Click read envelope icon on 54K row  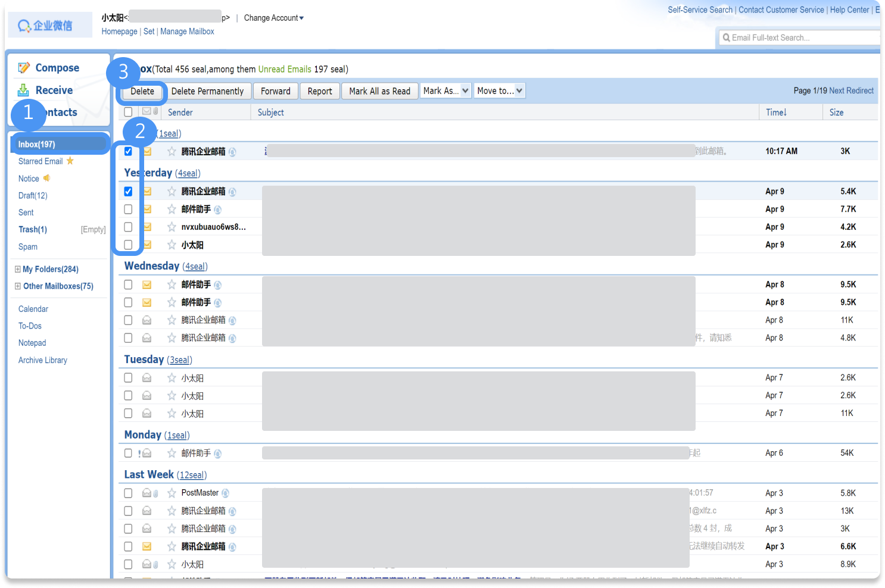pyautogui.click(x=147, y=453)
